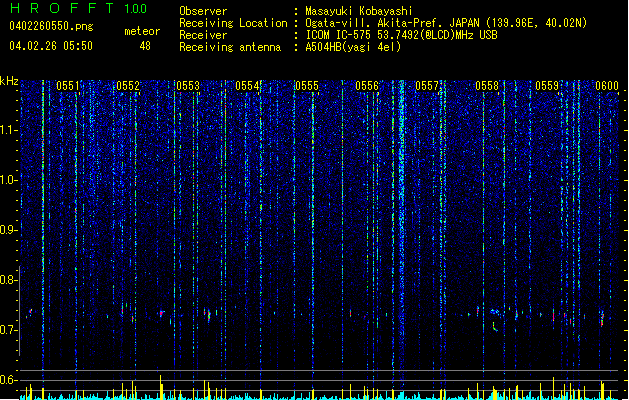The height and width of the screenshot is (400, 629).
Task: Click the 0.9 kHz axis label
Action: [8, 230]
